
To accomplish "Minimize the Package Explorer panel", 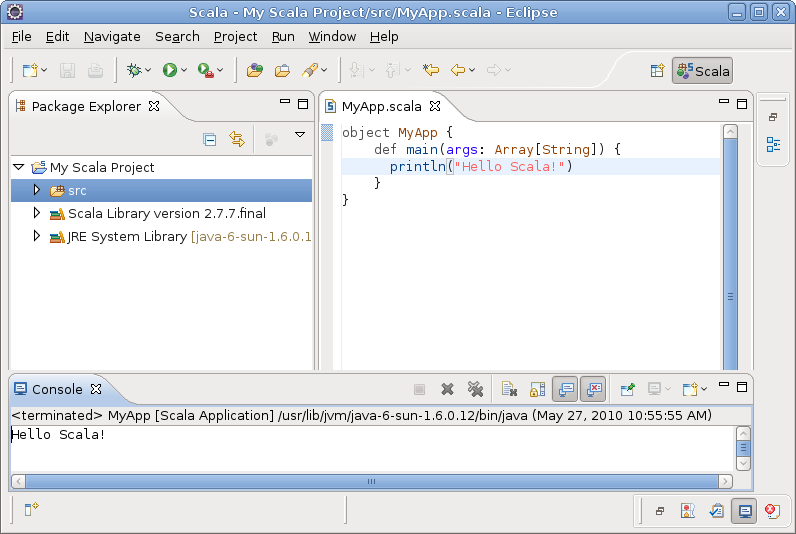I will click(x=285, y=102).
